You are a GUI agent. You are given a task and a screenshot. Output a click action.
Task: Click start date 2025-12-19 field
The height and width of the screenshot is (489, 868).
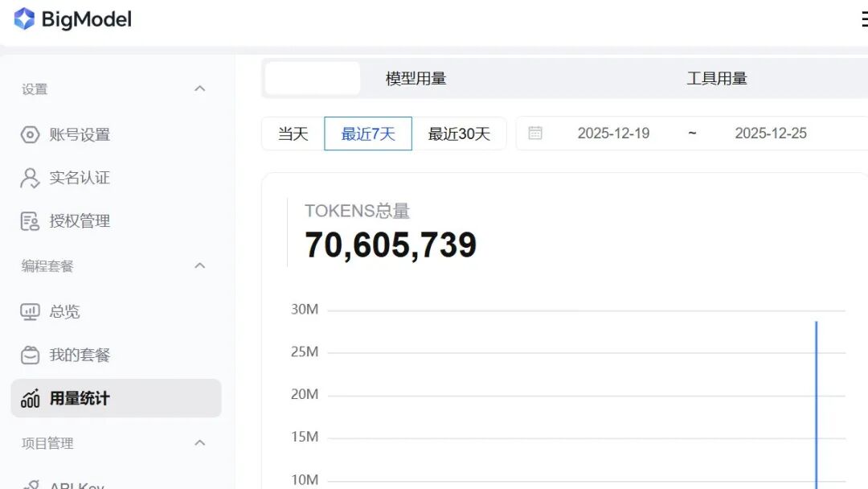tap(613, 134)
